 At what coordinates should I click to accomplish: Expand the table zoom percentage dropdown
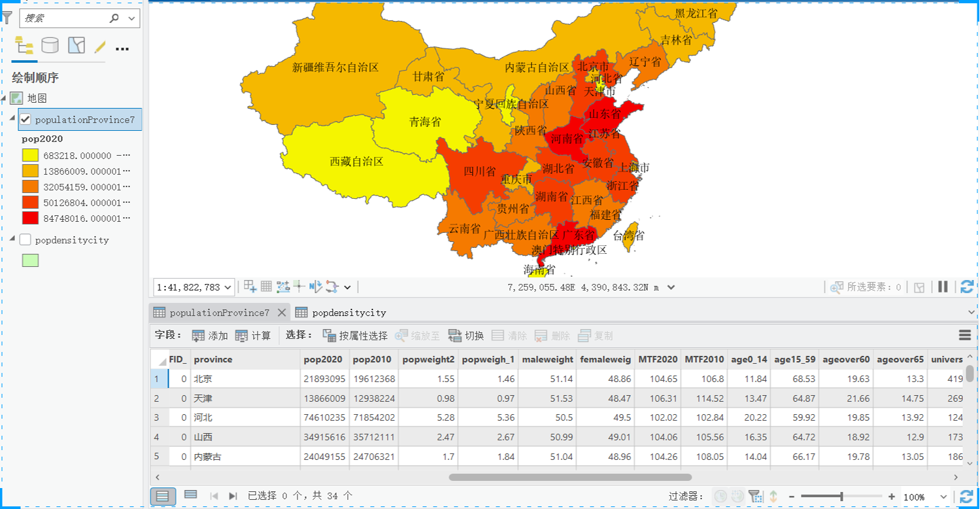pyautogui.click(x=943, y=497)
